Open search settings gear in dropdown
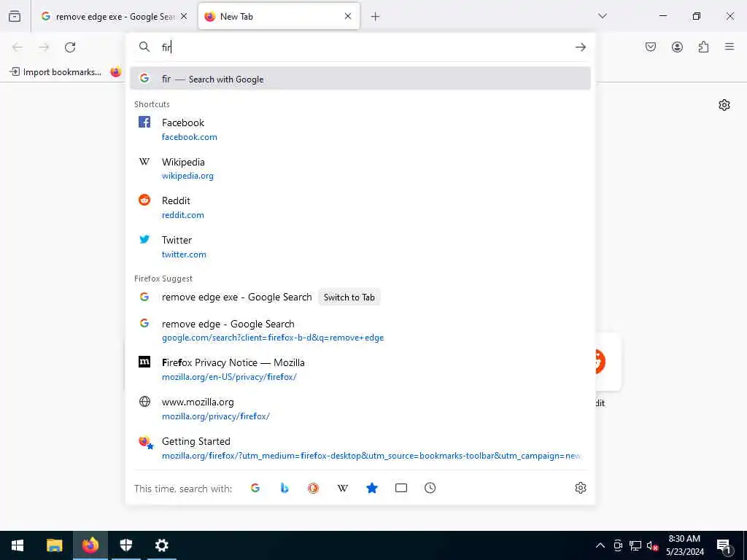 (x=580, y=488)
